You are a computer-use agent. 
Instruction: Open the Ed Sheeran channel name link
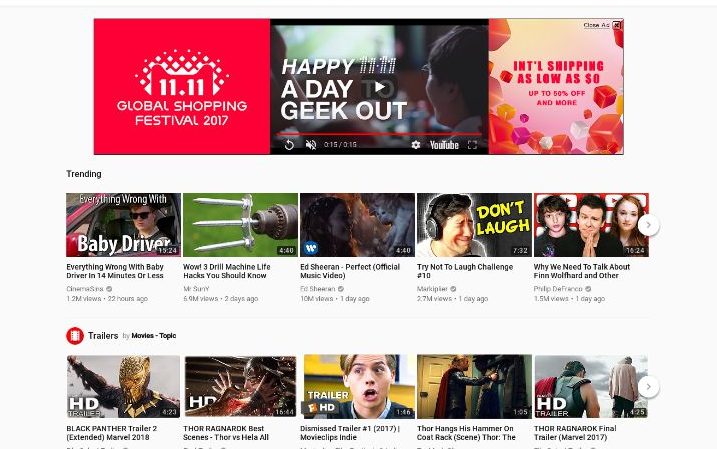[x=318, y=289]
